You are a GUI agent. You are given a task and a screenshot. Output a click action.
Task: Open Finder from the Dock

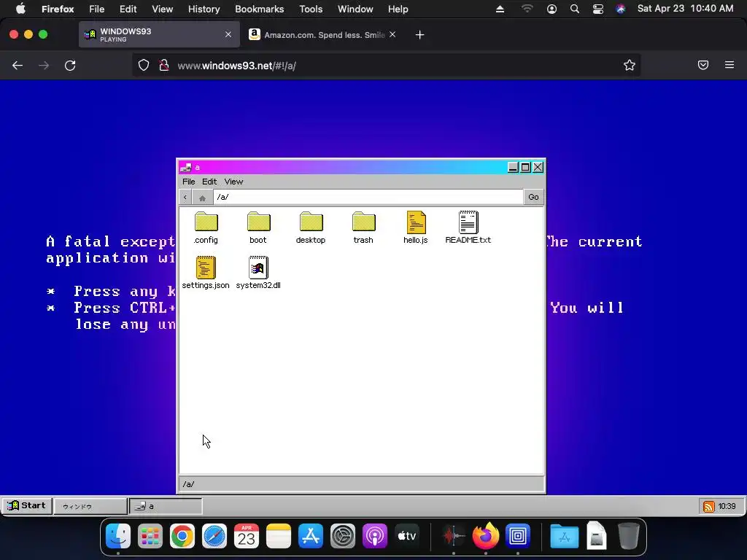(x=118, y=536)
